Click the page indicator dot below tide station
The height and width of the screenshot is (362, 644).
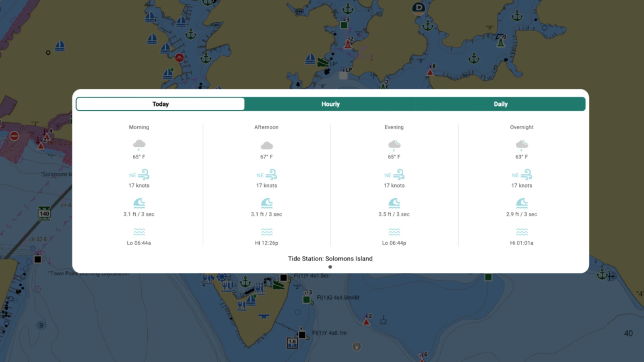coord(330,267)
